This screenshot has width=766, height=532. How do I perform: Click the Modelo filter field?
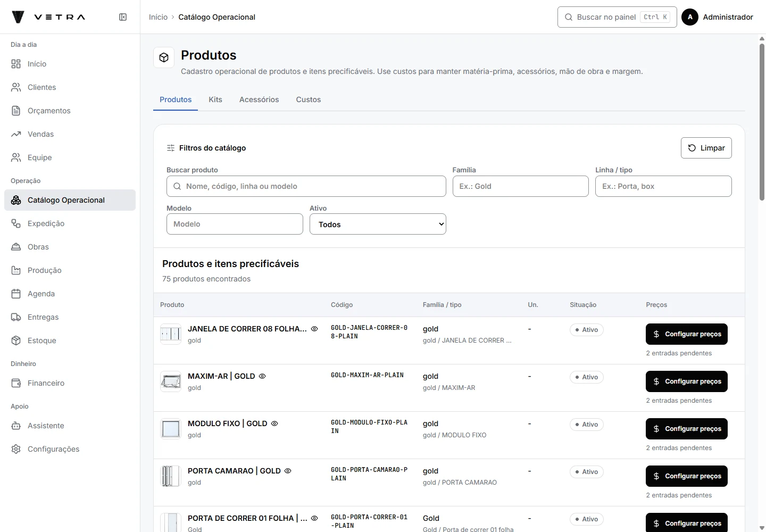pos(235,224)
